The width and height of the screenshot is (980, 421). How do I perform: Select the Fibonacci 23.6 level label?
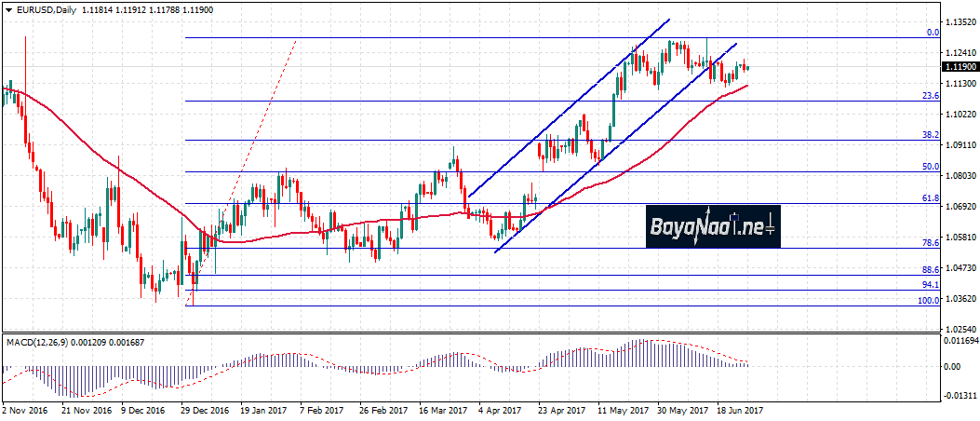click(x=929, y=95)
